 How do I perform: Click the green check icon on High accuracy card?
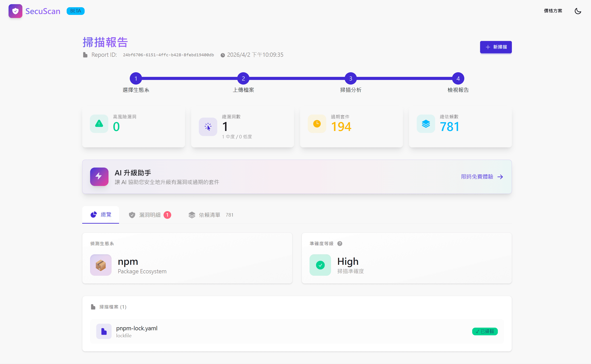(320, 265)
